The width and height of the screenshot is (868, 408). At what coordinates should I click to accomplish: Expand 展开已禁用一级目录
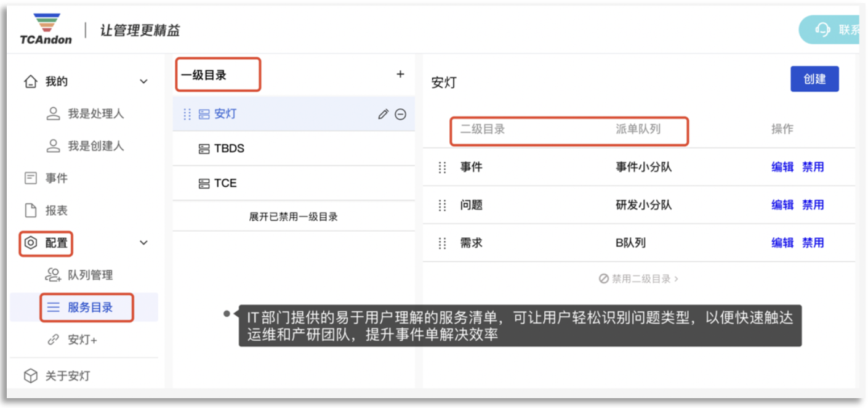[294, 217]
